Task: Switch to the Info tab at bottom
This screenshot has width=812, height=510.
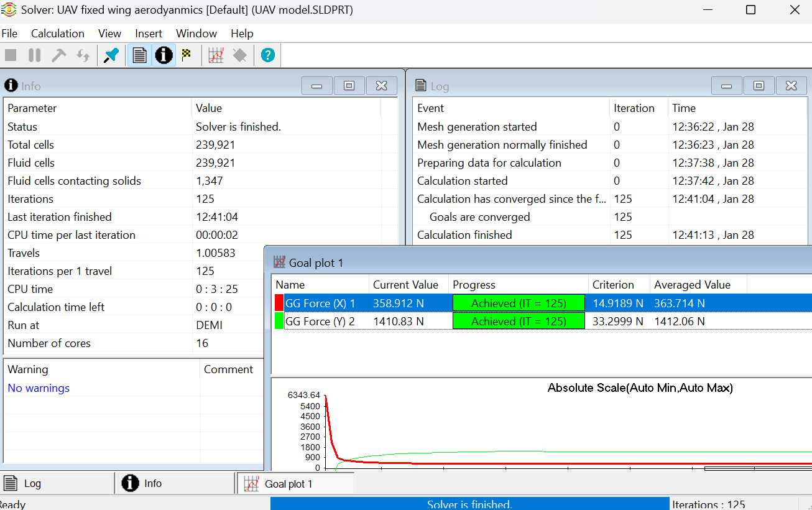Action: tap(175, 483)
